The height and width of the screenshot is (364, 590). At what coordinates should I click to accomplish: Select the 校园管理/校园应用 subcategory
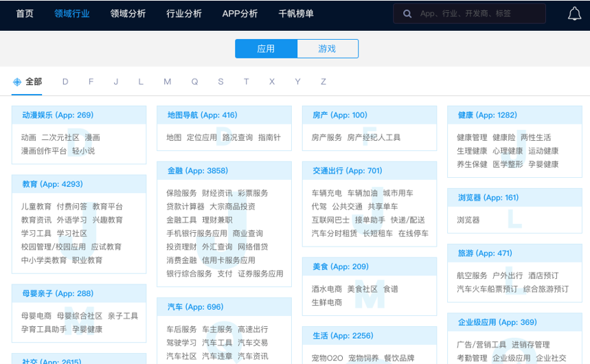click(x=54, y=247)
